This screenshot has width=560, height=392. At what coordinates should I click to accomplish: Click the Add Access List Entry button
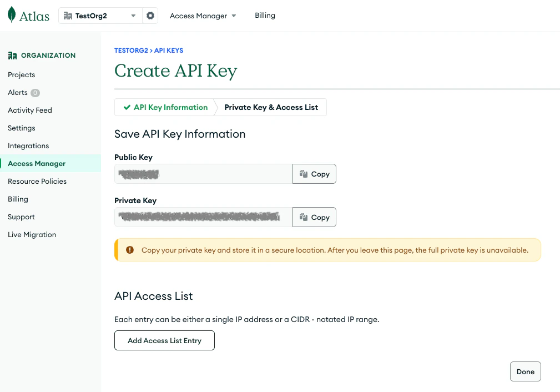[x=164, y=340]
